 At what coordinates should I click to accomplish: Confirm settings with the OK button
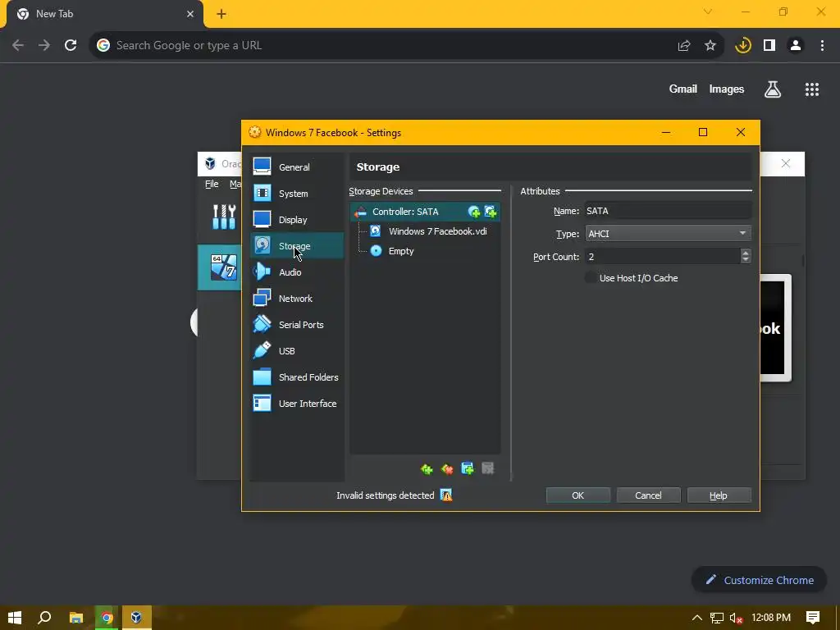pyautogui.click(x=578, y=495)
